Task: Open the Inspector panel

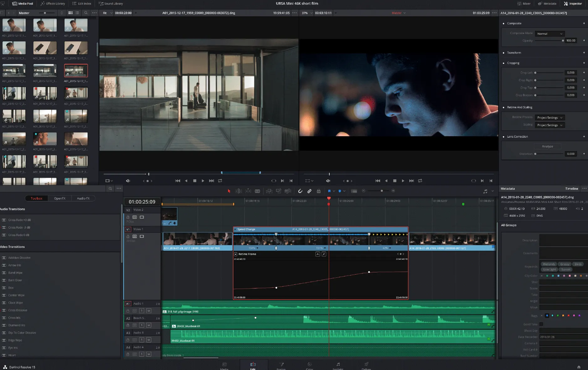Action: tap(573, 3)
